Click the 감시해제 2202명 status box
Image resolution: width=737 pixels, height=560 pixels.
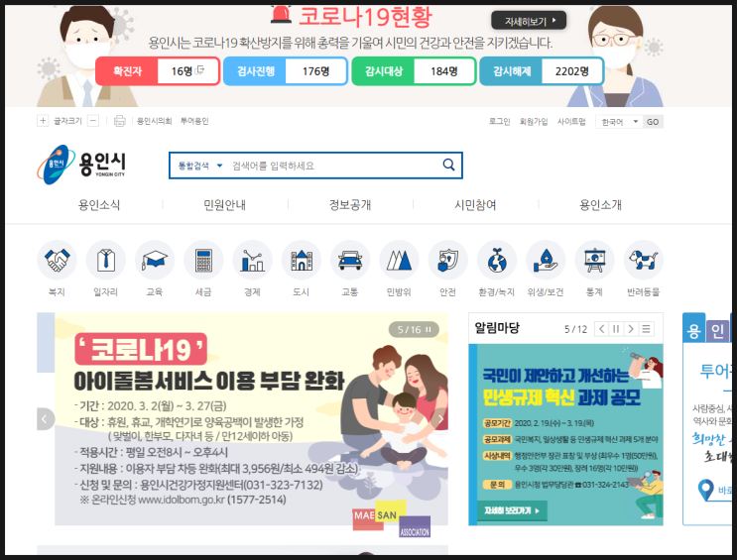(x=542, y=71)
